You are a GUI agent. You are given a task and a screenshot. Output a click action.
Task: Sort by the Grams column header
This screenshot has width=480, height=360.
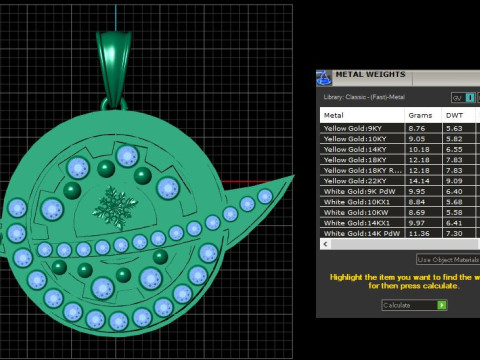point(423,115)
